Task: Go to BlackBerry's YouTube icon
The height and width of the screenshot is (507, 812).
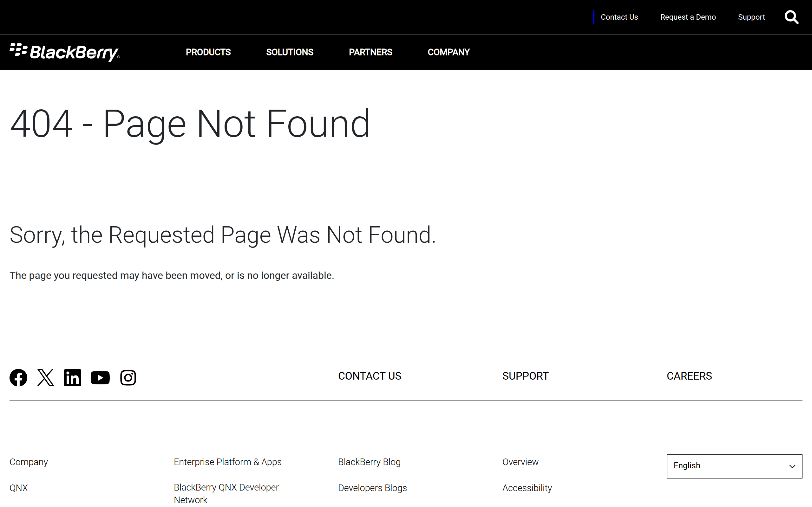Action: tap(100, 378)
